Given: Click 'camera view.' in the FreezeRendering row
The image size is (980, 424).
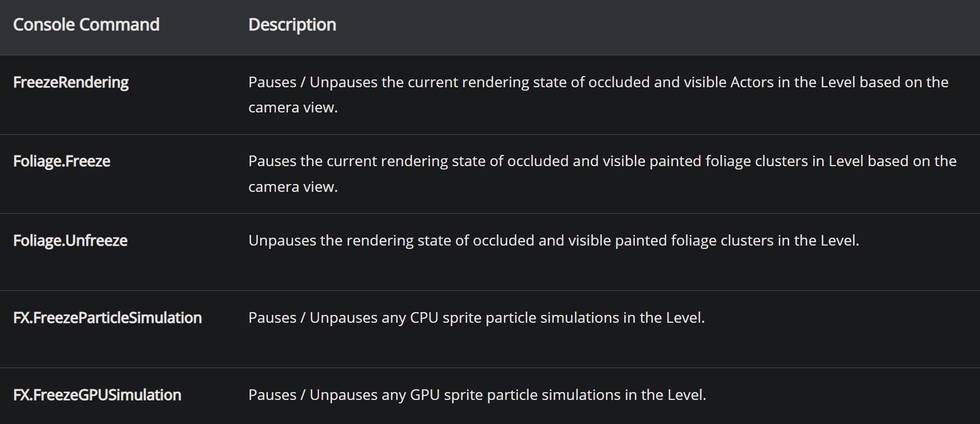Looking at the screenshot, I should click(293, 107).
